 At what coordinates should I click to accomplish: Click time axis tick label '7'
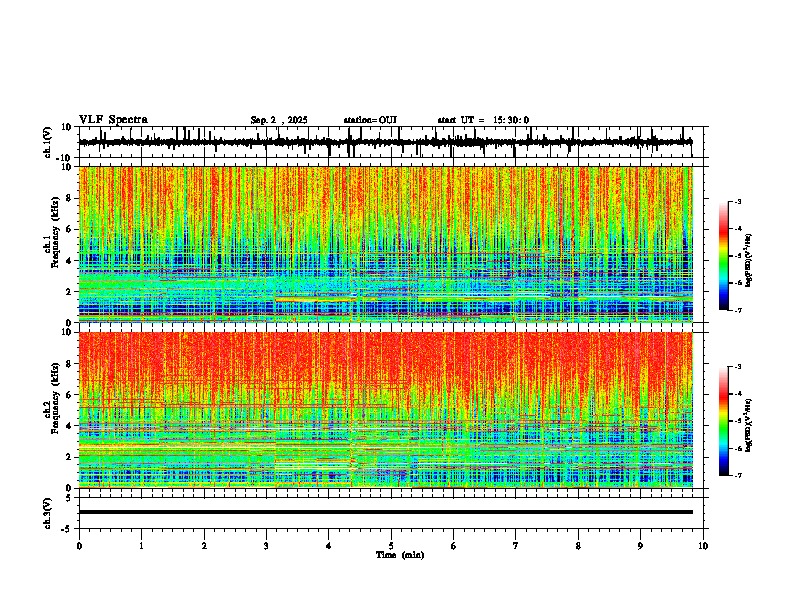tap(516, 546)
